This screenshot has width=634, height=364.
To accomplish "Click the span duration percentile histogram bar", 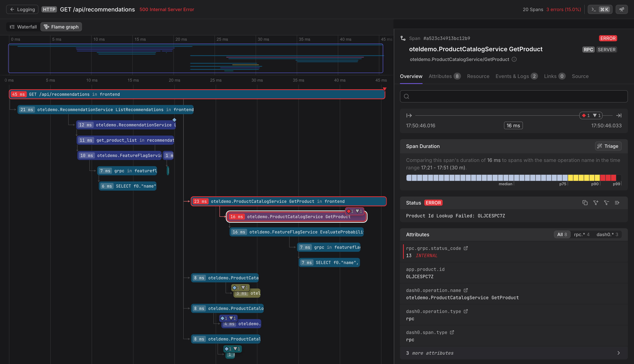I will tap(513, 178).
